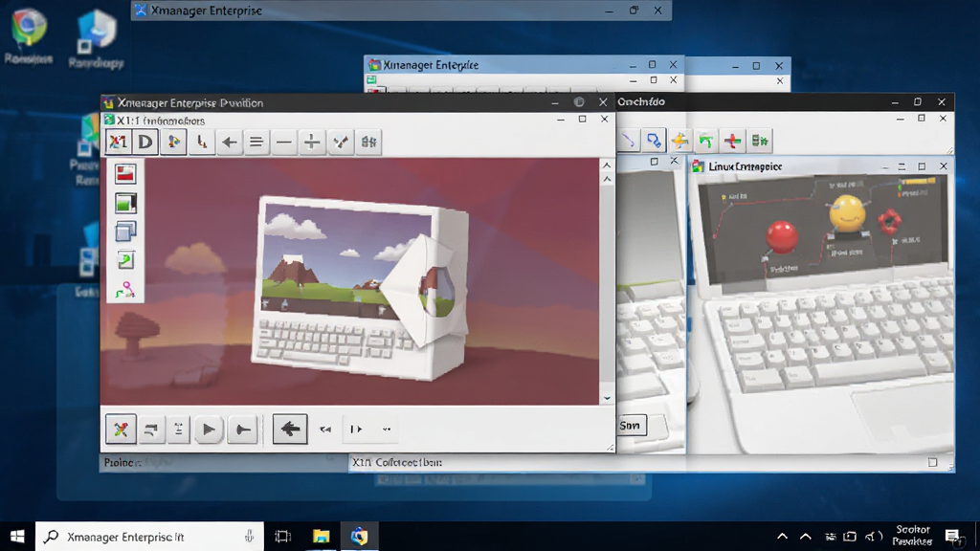Click the grid settings icon in the main toolbar

[x=368, y=142]
